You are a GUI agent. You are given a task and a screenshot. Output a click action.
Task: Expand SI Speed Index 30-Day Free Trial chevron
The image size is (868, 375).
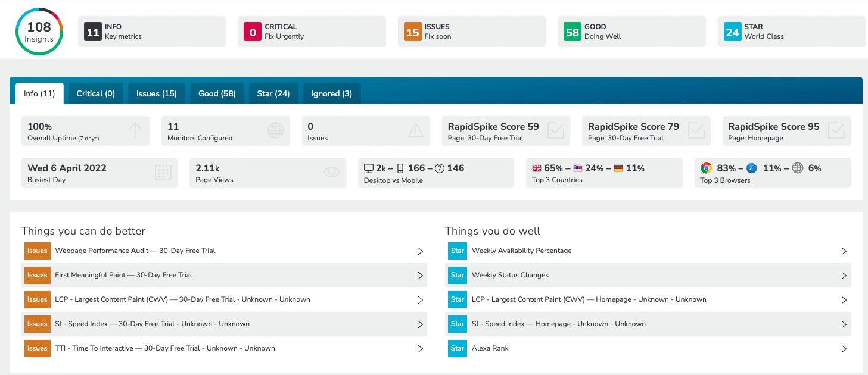tap(420, 324)
